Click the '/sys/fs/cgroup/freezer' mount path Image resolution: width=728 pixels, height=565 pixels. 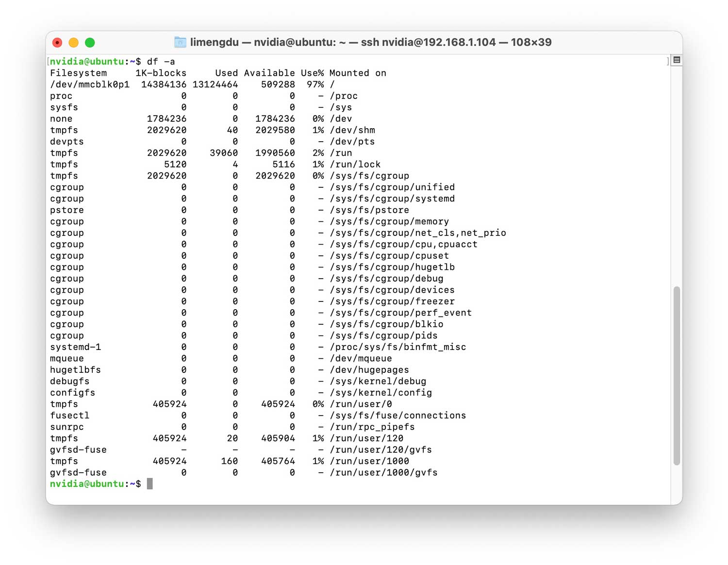392,301
